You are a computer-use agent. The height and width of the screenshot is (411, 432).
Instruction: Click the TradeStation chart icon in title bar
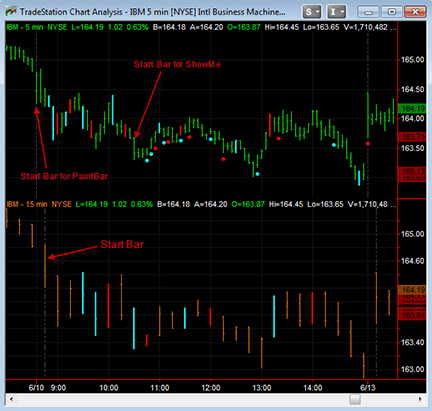click(x=11, y=11)
